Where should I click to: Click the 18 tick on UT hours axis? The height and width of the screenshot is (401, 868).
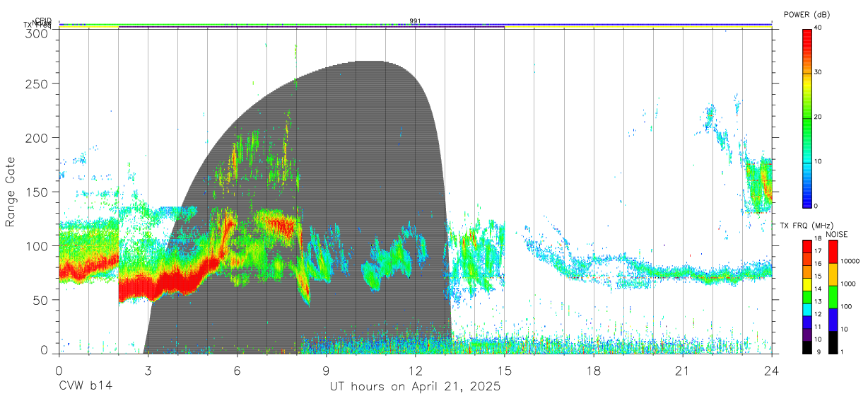pos(594,371)
